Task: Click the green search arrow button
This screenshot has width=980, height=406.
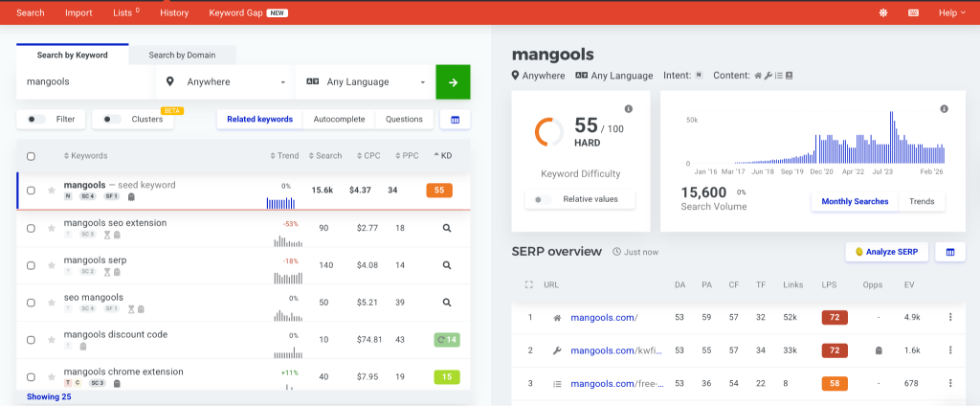Action: click(453, 82)
